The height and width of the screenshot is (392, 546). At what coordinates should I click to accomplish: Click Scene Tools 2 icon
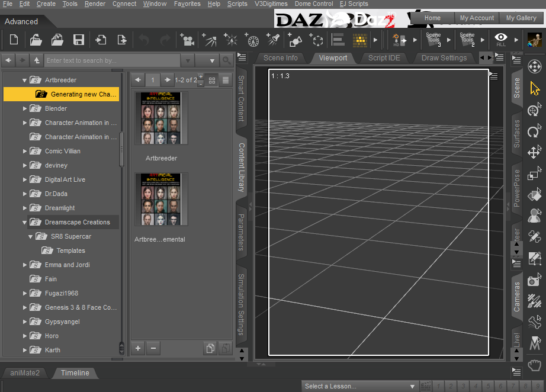coord(467,40)
